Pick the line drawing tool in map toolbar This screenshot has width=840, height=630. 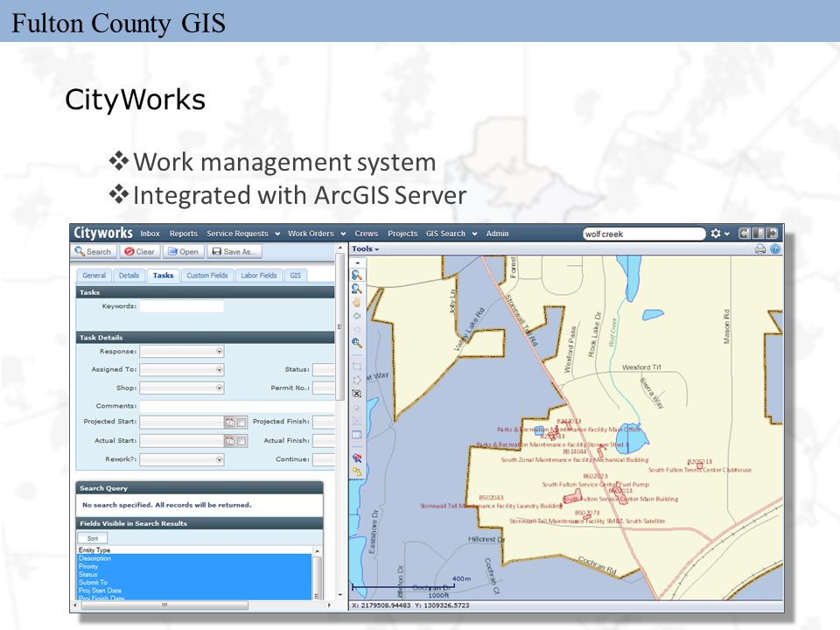point(357,421)
